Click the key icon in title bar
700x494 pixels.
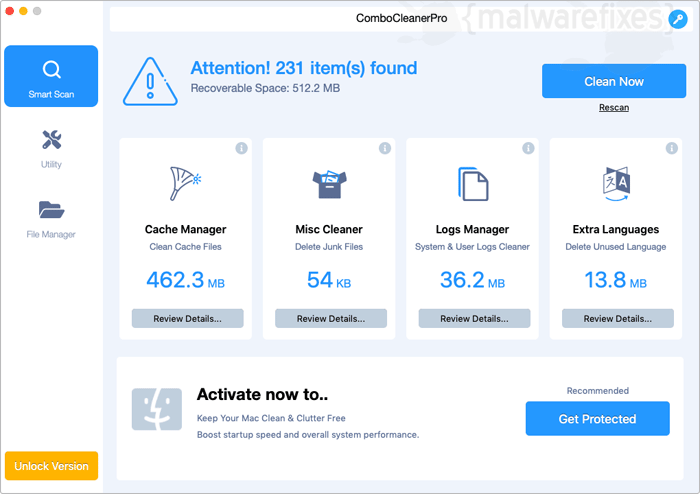(x=678, y=19)
